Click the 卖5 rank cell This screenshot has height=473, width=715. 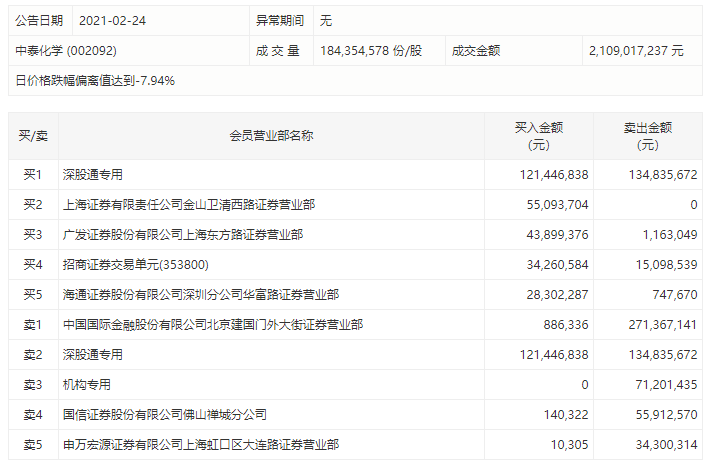coord(33,445)
